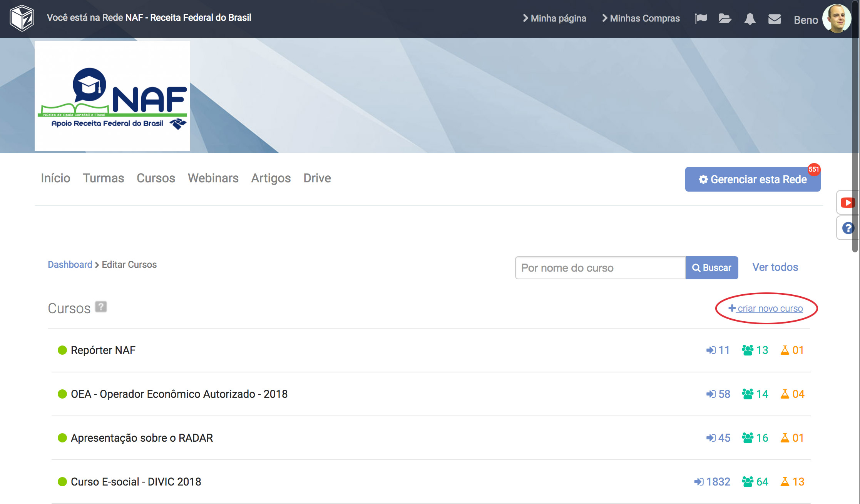The height and width of the screenshot is (504, 860).
Task: Switch to the Webinars tab
Action: point(213,178)
